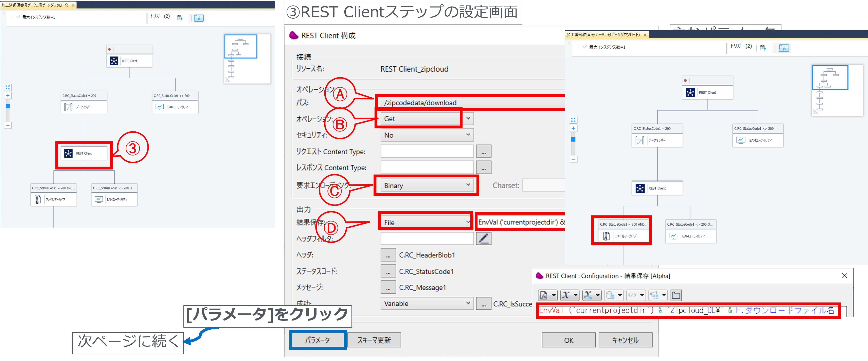The width and height of the screenshot is (868, 361).
Task: Click the キャンセル button
Action: tap(625, 340)
